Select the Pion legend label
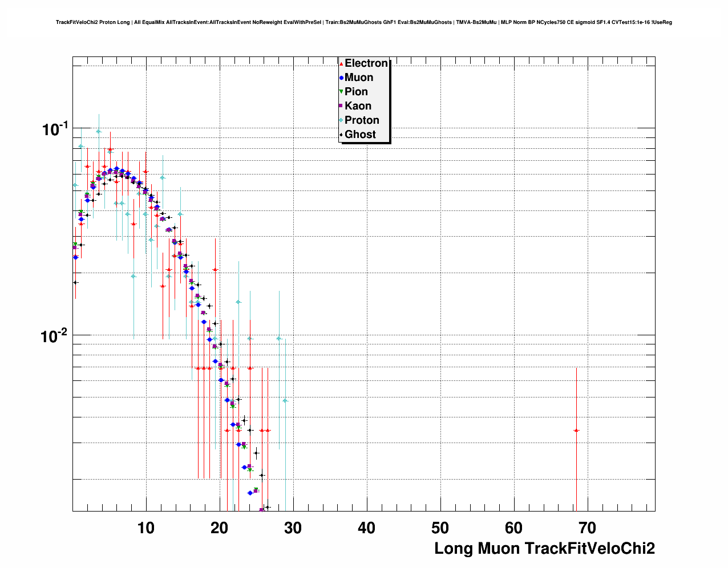The image size is (728, 568). (x=356, y=92)
